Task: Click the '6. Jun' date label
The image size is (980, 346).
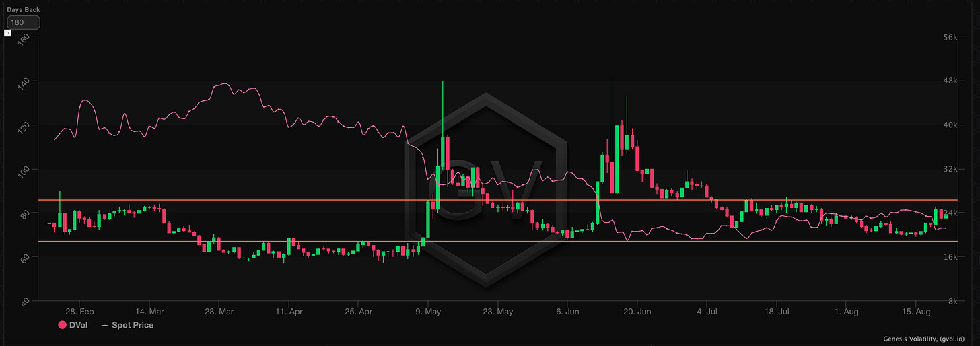Action: [567, 312]
